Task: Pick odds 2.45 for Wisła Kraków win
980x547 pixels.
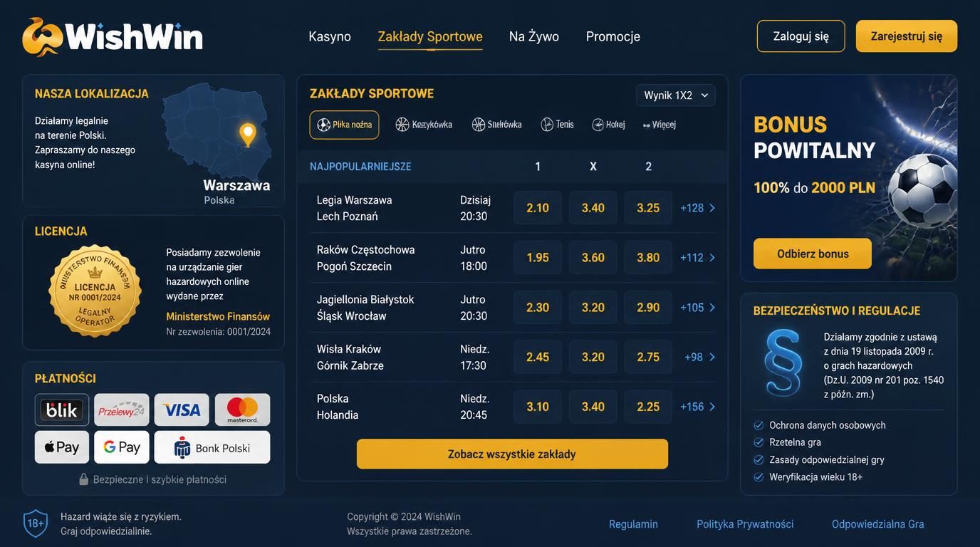Action: pos(538,357)
